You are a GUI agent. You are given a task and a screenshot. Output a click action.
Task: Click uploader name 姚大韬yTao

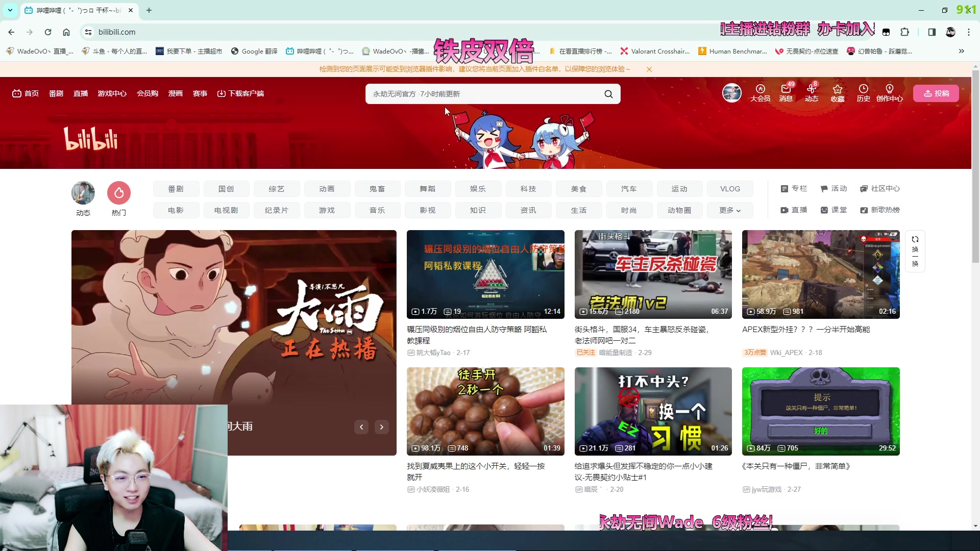coord(433,353)
